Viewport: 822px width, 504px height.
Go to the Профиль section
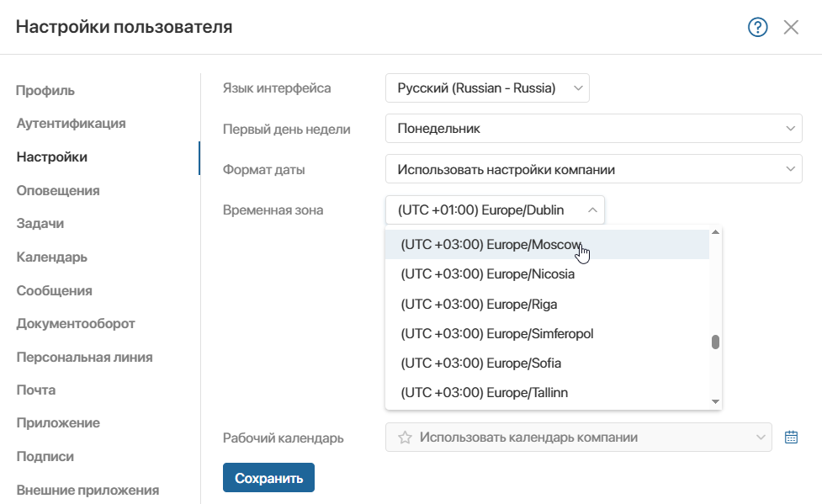45,90
